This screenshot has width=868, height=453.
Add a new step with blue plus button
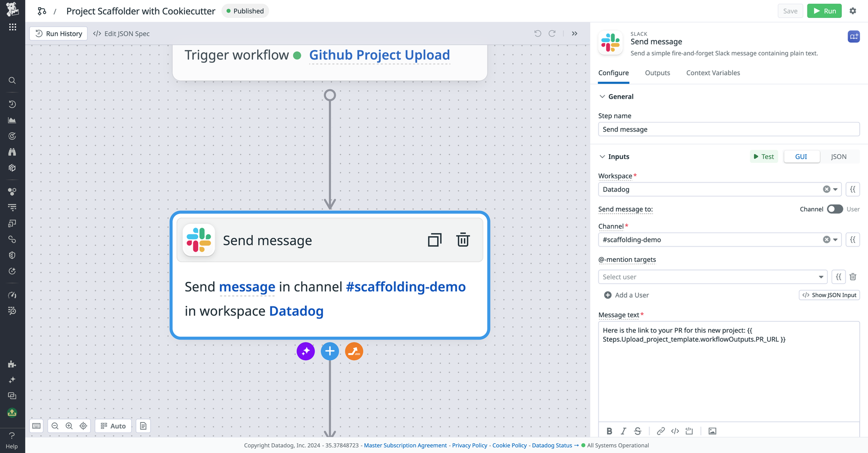(330, 352)
